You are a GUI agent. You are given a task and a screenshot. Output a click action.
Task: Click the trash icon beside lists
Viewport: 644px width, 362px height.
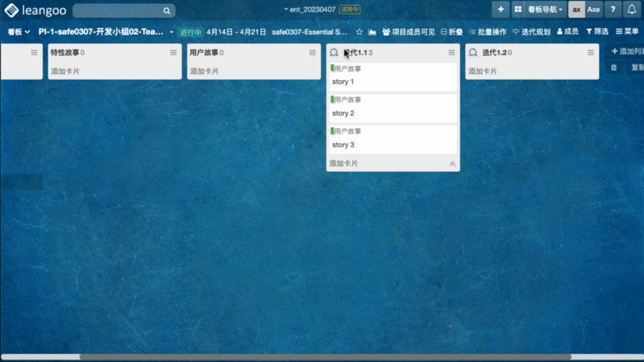614,67
